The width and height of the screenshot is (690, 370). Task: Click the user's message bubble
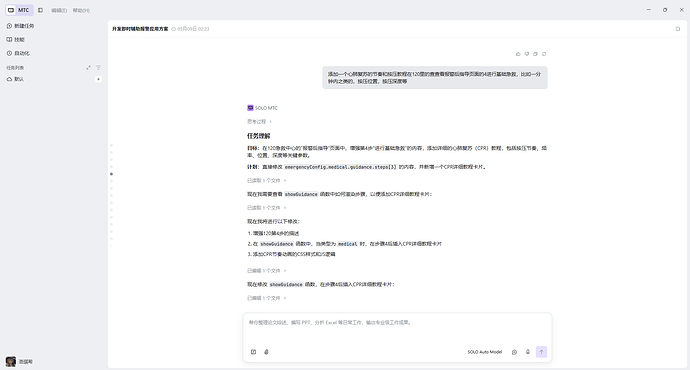pyautogui.click(x=435, y=77)
